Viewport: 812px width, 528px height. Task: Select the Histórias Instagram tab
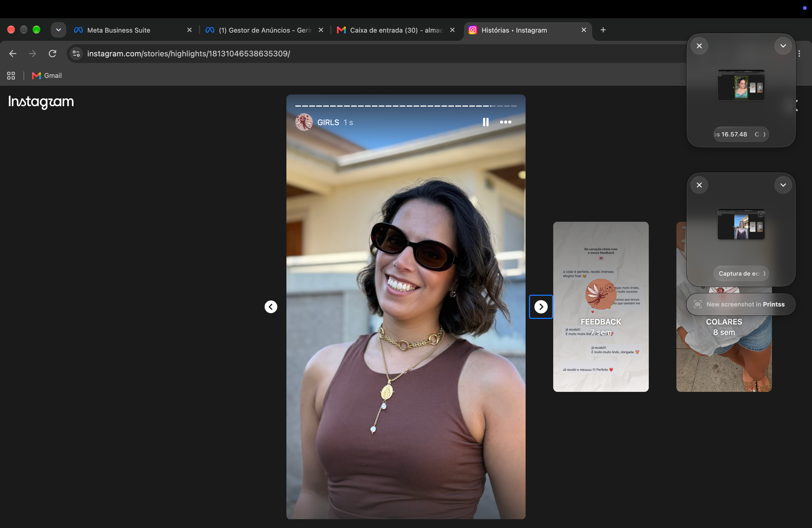click(x=527, y=30)
